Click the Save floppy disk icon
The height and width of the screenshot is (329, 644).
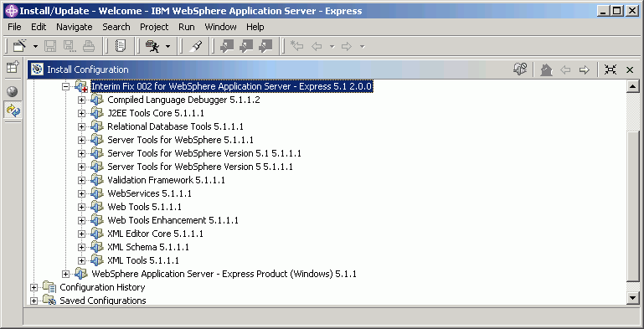(x=50, y=46)
